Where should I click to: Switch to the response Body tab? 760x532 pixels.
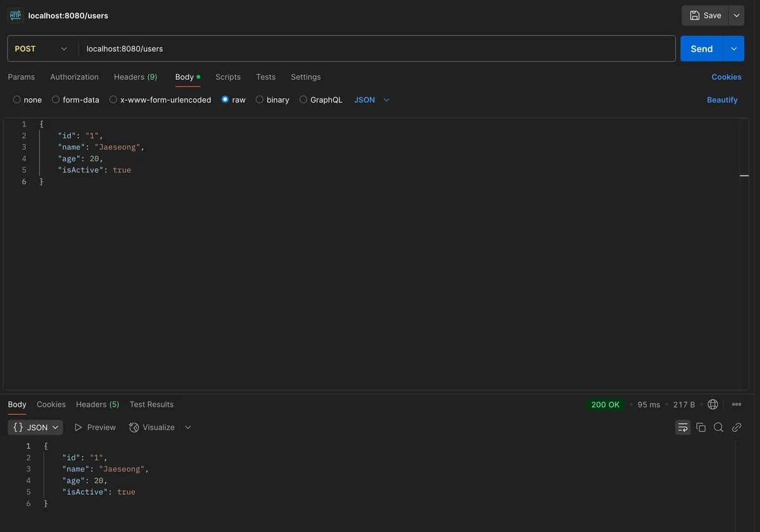[17, 404]
